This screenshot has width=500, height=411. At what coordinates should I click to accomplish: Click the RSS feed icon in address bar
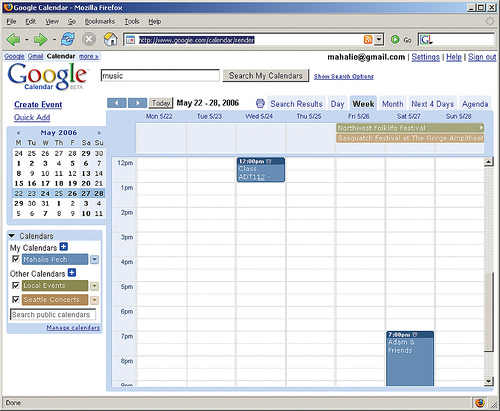tap(368, 40)
